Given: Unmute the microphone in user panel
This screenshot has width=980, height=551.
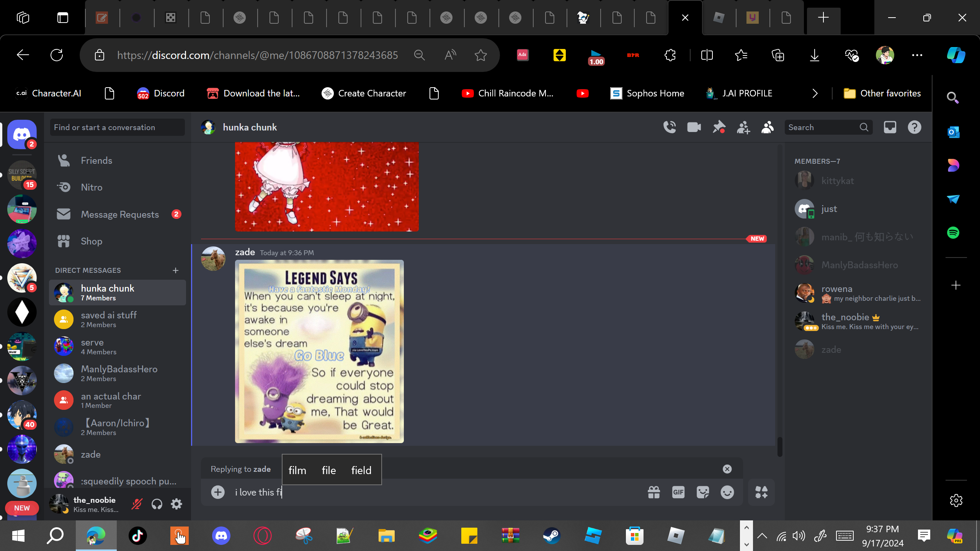Looking at the screenshot, I should click(137, 504).
